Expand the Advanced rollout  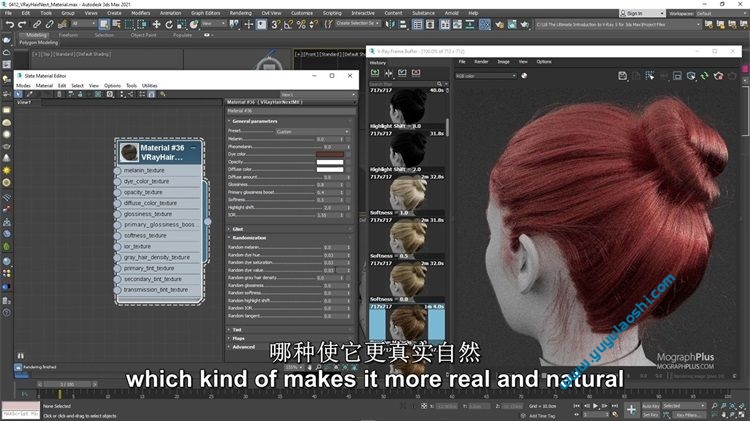[x=242, y=347]
